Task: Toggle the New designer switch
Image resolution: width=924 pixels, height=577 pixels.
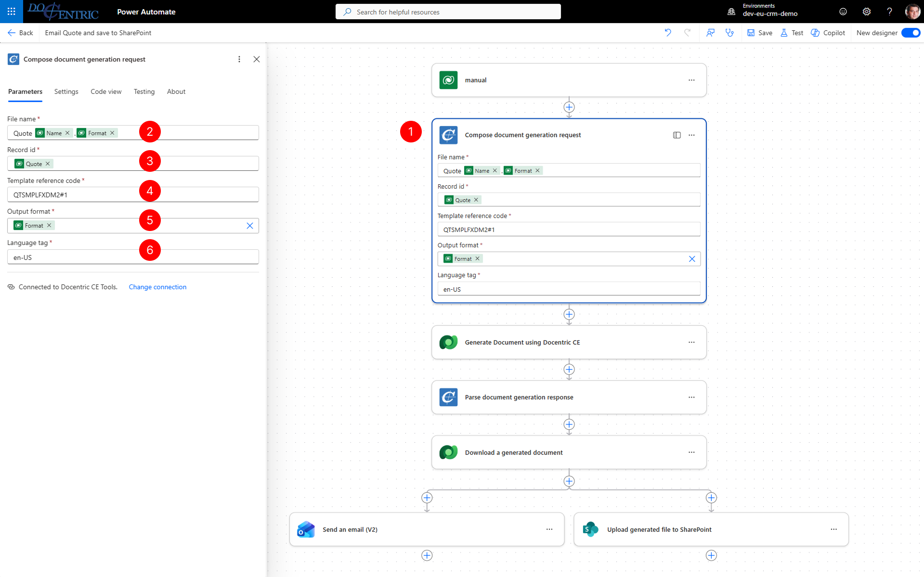Action: 911,33
